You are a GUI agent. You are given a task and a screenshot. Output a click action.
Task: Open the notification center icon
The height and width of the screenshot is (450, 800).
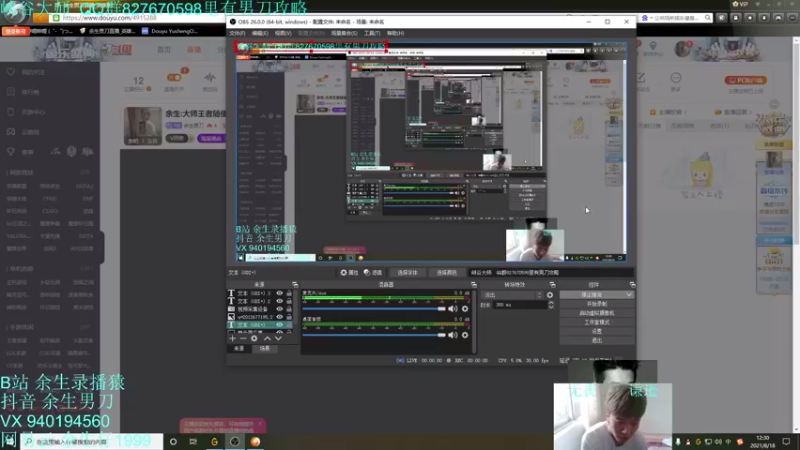[786, 442]
